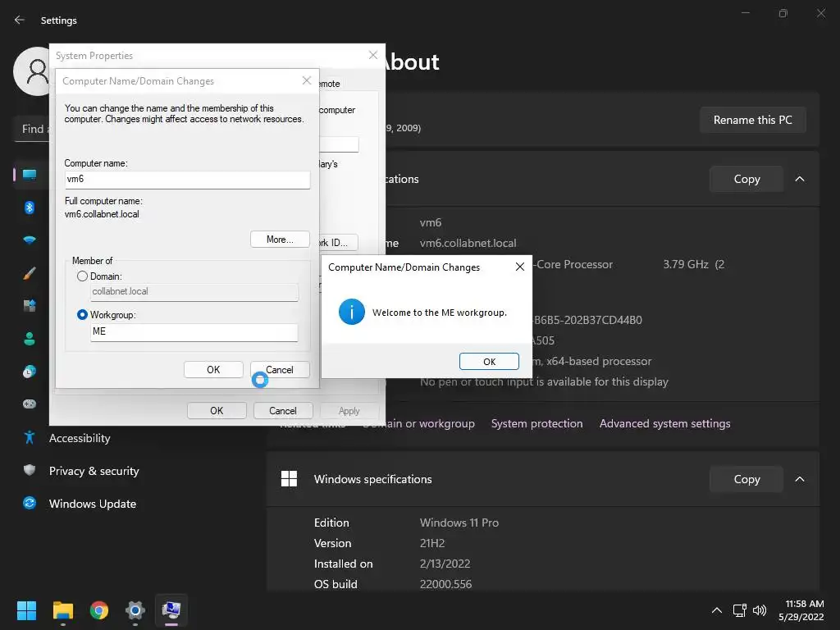Screen dimensions: 840x630
Task: Close the Computer Name/Domain Changes dialog with X
Action: pyautogui.click(x=307, y=80)
